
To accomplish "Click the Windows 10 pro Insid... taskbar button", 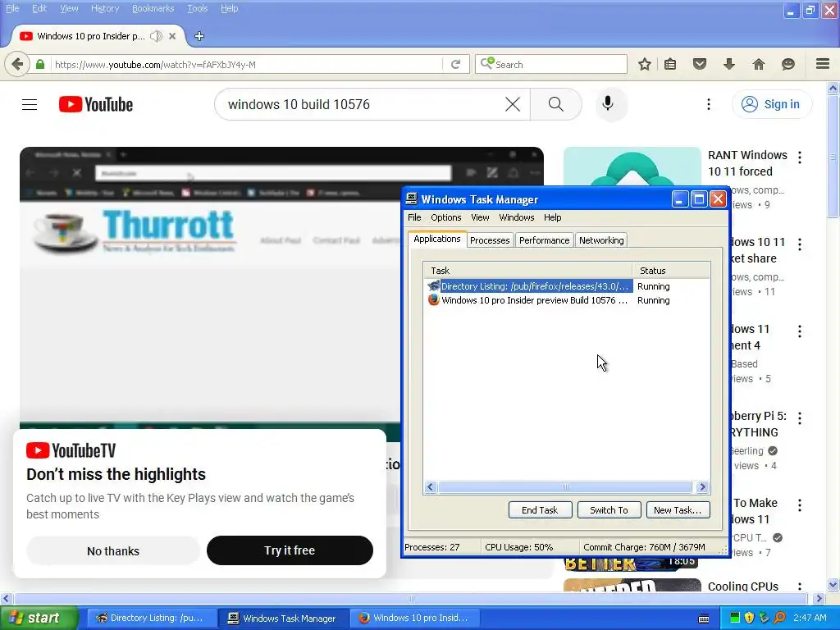I will click(x=414, y=618).
